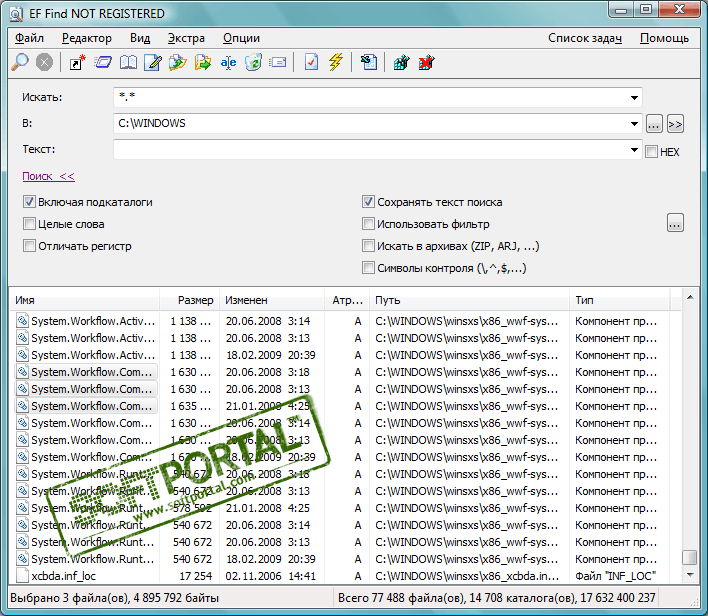Collapse options via Поиск << link
The image size is (708, 616).
49,176
